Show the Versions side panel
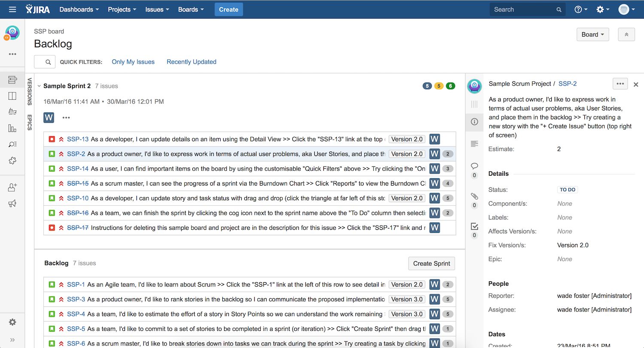This screenshot has width=644, height=348. (x=30, y=92)
